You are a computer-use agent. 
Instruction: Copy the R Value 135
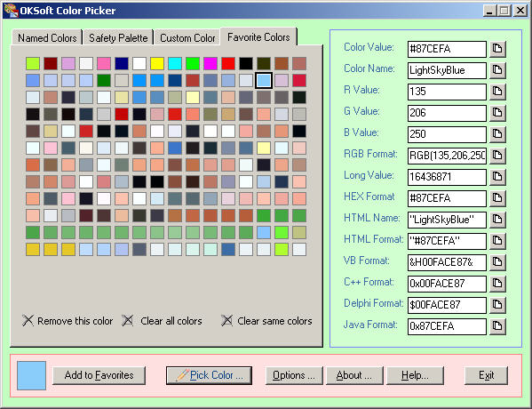coord(497,92)
